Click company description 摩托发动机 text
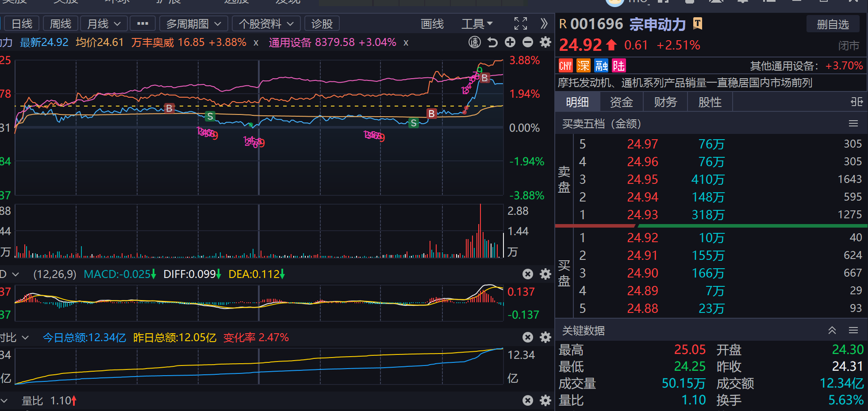The image size is (868, 411). [685, 83]
